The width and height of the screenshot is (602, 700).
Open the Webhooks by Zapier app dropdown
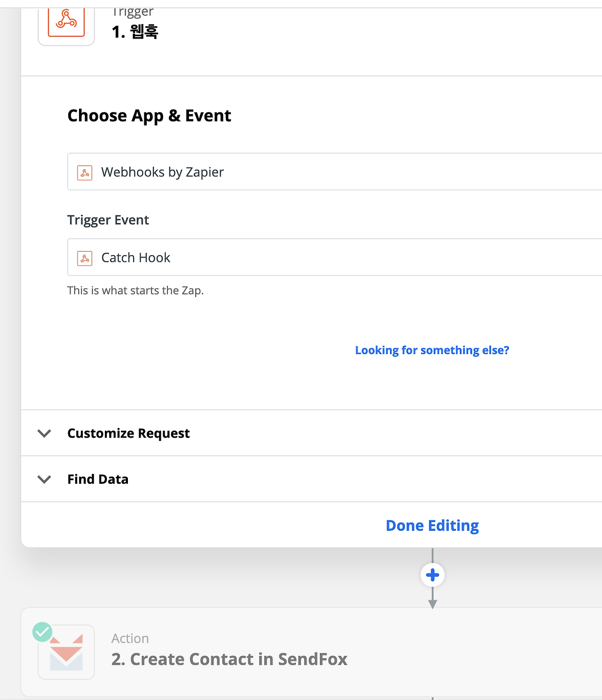click(334, 172)
